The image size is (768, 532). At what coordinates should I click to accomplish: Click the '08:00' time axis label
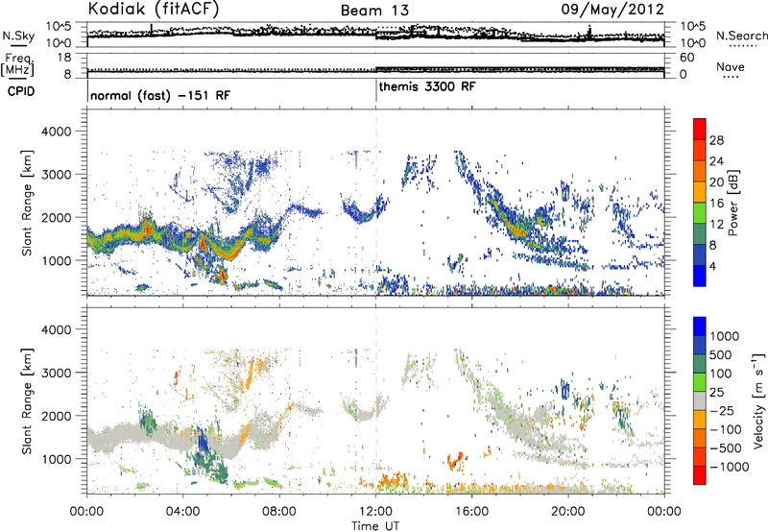[279, 512]
